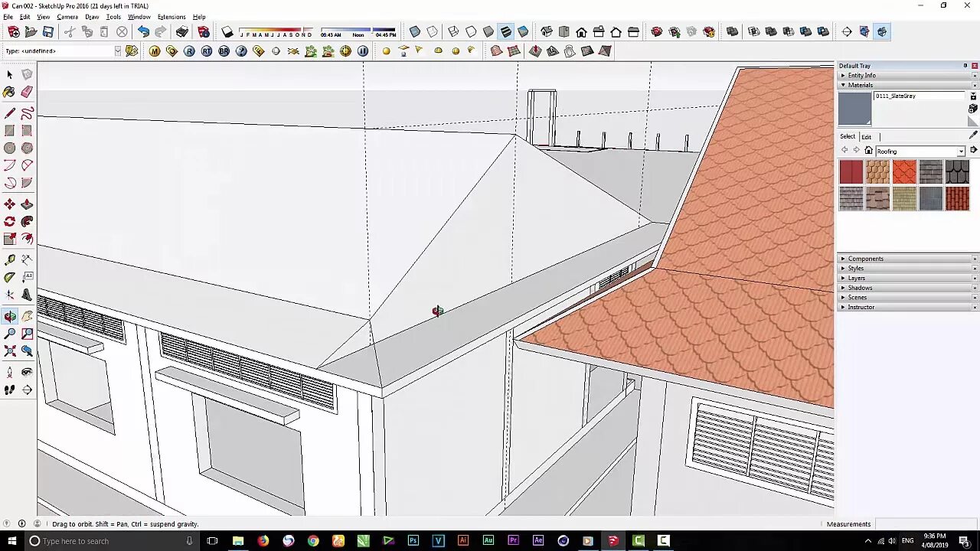
Task: Activate the Move tool
Action: point(10,204)
